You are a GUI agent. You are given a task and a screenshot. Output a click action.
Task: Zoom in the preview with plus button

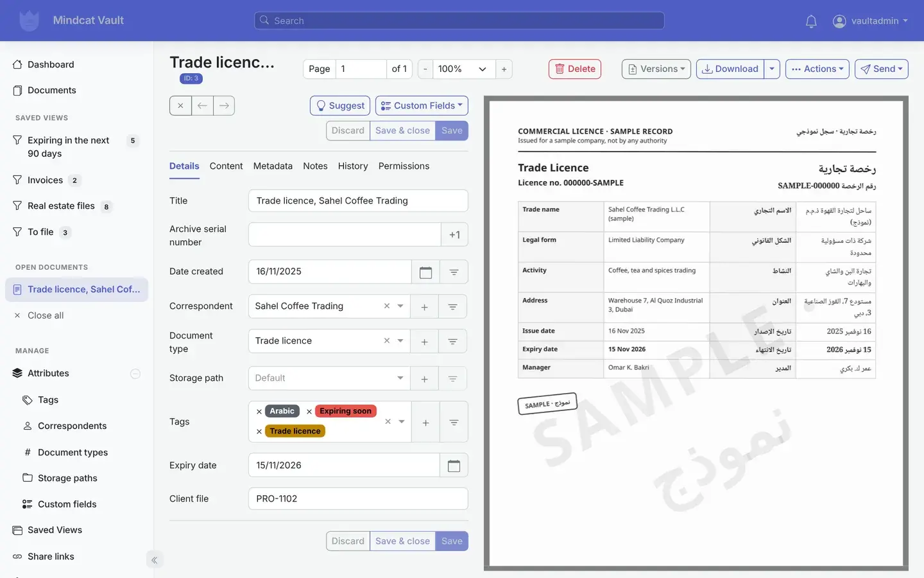504,69
